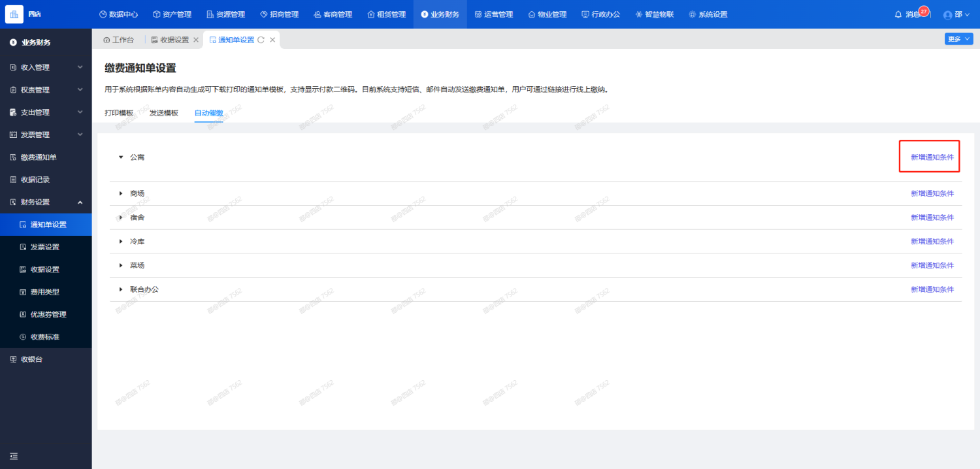Image resolution: width=980 pixels, height=469 pixels.
Task: Open 系统设置 in top navigation
Action: click(708, 14)
